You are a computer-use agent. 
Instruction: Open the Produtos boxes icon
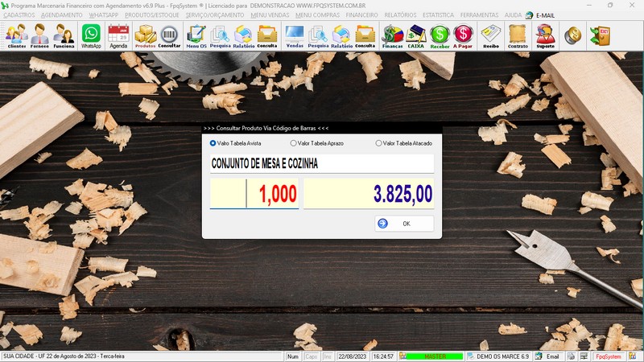click(146, 36)
